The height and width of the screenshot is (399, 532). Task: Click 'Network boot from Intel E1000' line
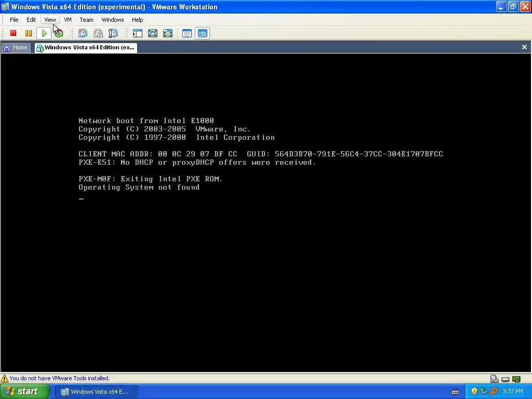[x=146, y=121]
